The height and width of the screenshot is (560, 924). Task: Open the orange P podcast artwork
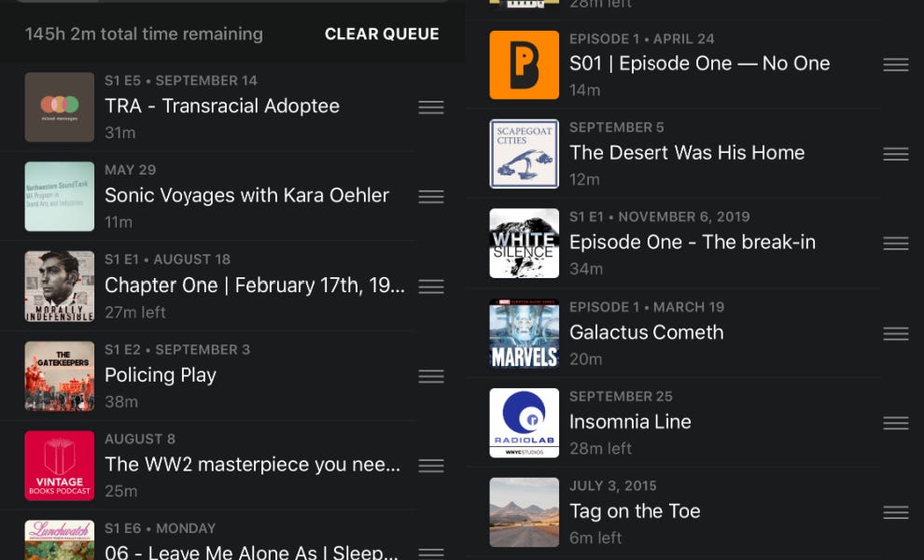(x=525, y=64)
